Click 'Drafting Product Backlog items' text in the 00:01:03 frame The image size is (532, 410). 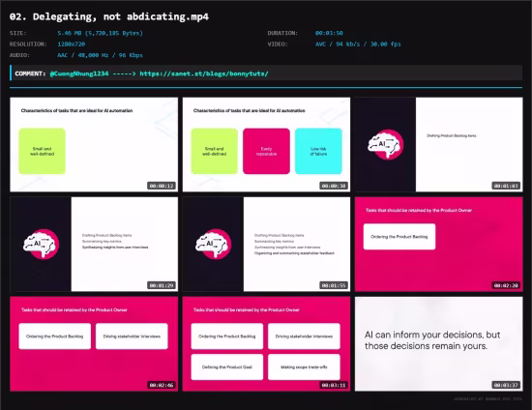click(x=452, y=135)
